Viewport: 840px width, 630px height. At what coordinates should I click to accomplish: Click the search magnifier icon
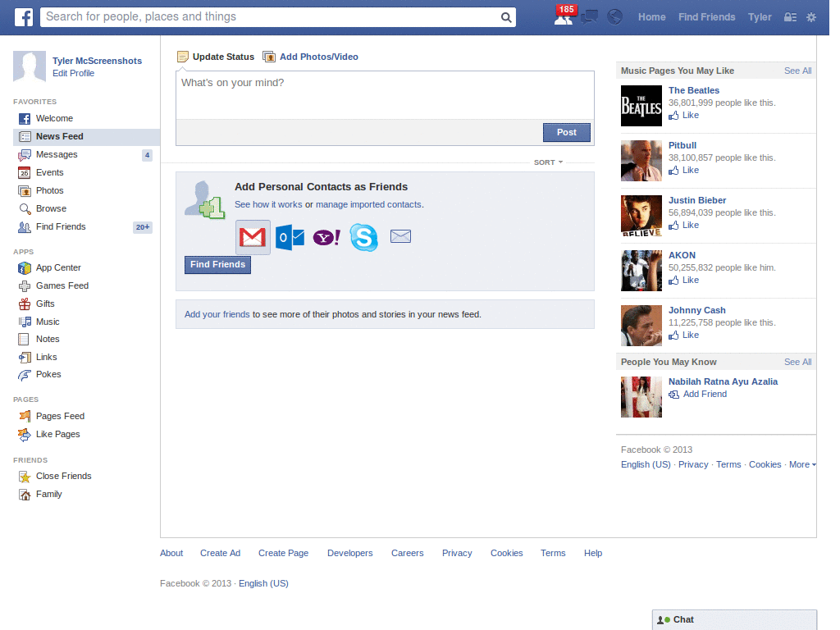pos(505,17)
